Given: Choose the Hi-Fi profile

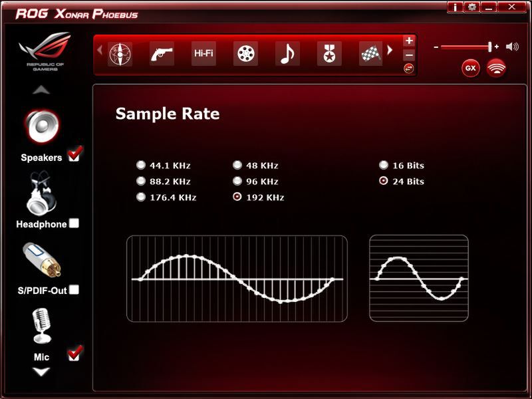Looking at the screenshot, I should [203, 54].
